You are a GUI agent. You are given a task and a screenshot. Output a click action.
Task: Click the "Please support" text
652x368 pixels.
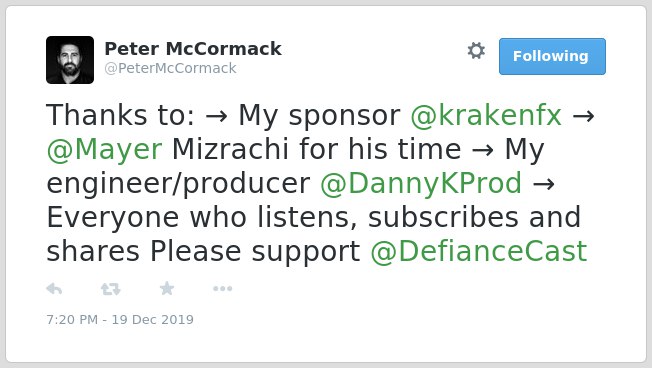pos(255,252)
